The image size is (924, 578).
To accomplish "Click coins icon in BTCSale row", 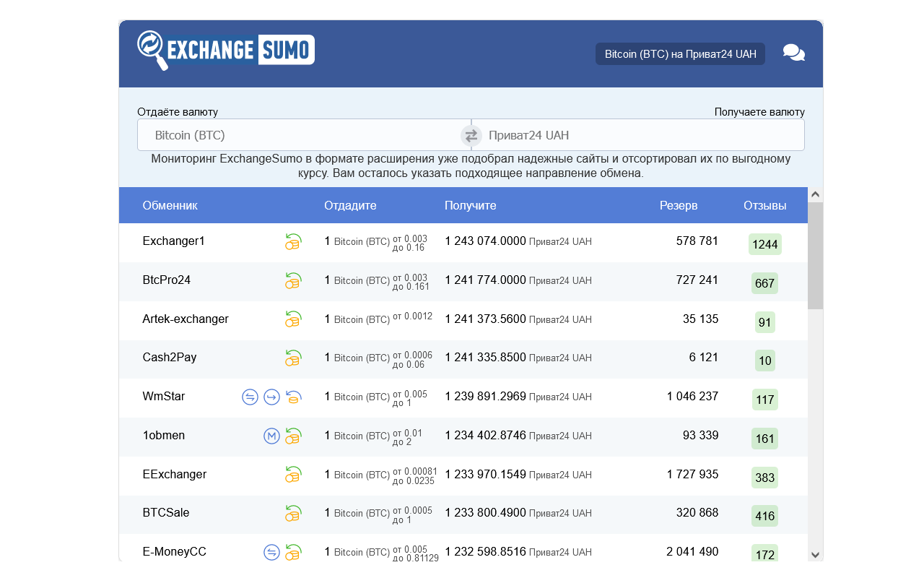I will click(x=293, y=513).
